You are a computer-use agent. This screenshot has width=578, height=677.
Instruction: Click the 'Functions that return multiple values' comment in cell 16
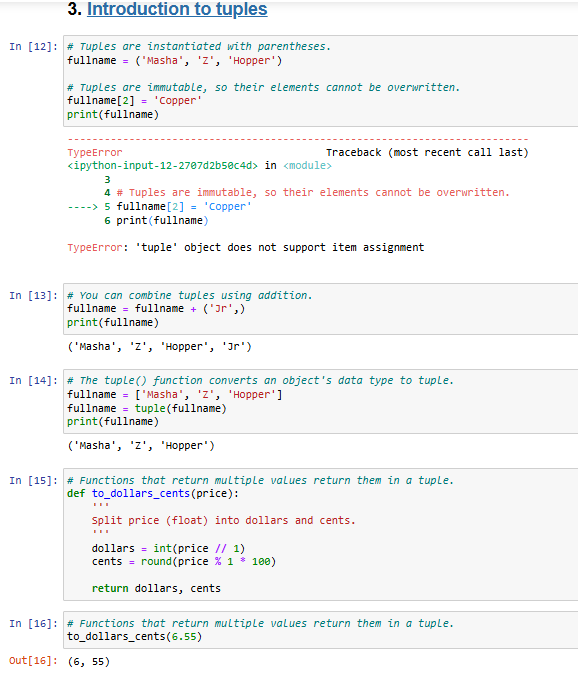260,623
